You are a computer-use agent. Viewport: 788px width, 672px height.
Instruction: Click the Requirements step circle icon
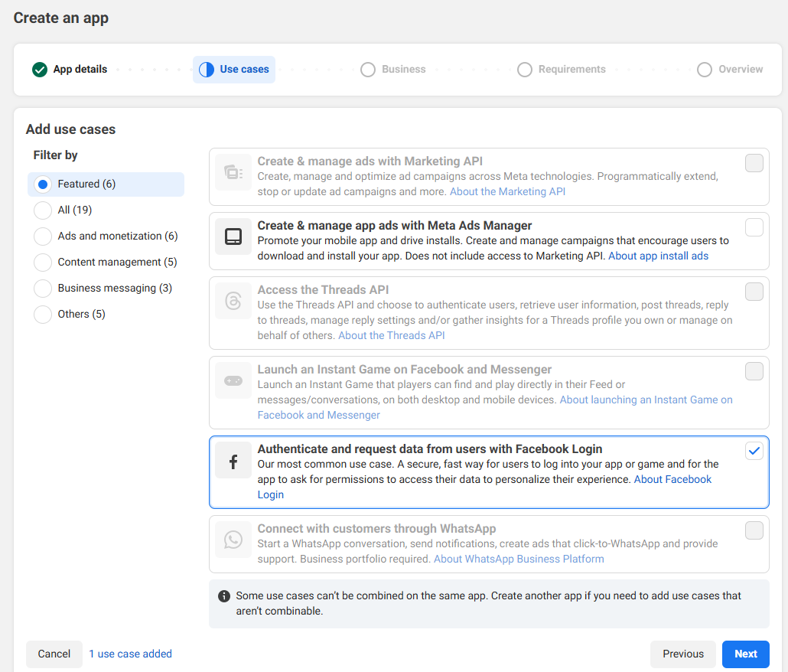tap(525, 70)
